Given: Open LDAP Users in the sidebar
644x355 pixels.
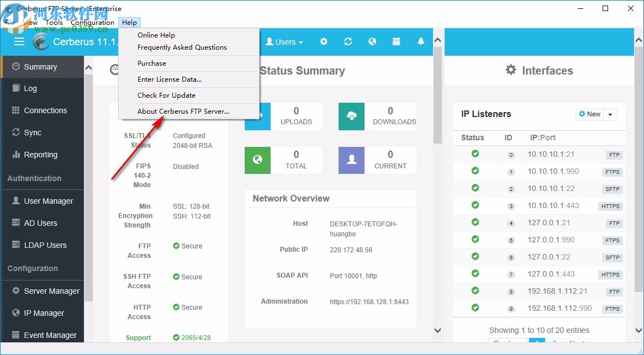Looking at the screenshot, I should [x=43, y=246].
